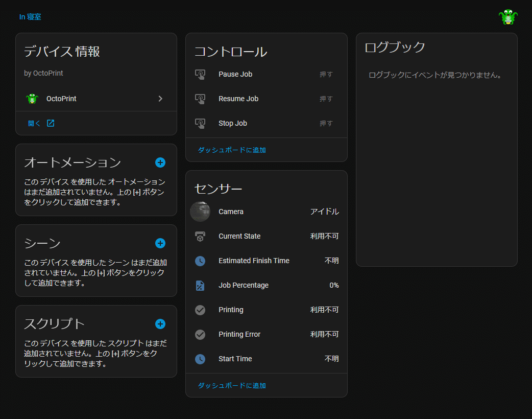
Task: Click Start Time value 不明
Action: click(x=332, y=359)
